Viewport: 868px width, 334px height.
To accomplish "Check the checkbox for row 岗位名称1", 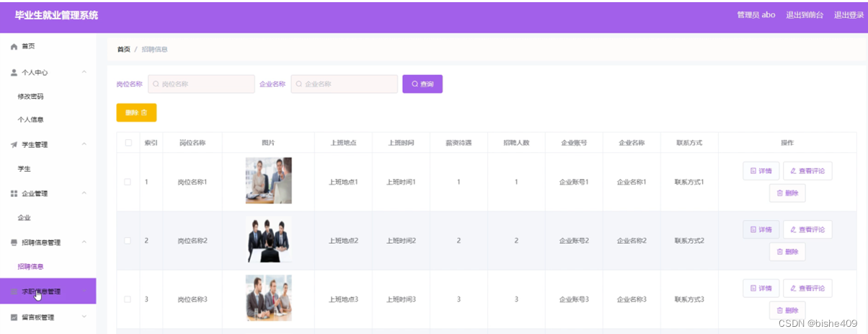I will (128, 182).
